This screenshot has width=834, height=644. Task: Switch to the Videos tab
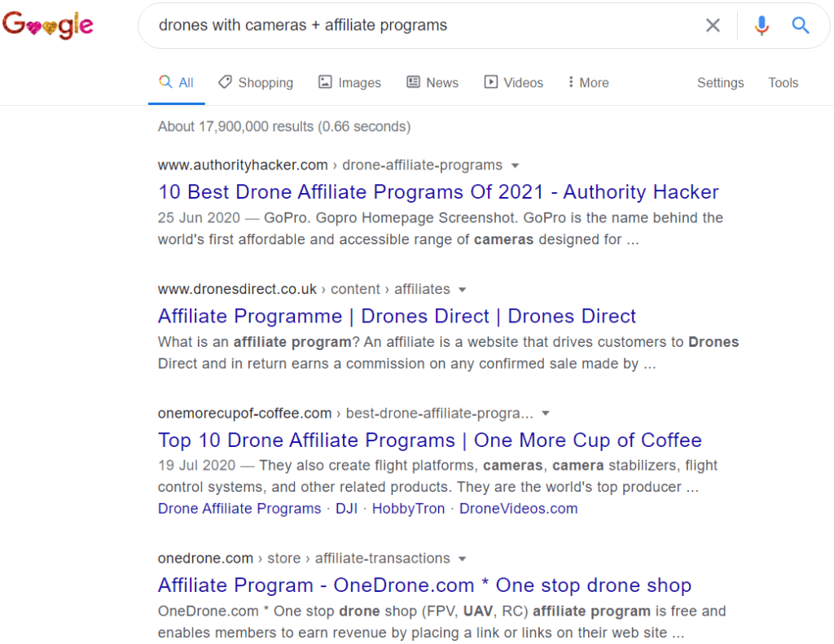(514, 83)
